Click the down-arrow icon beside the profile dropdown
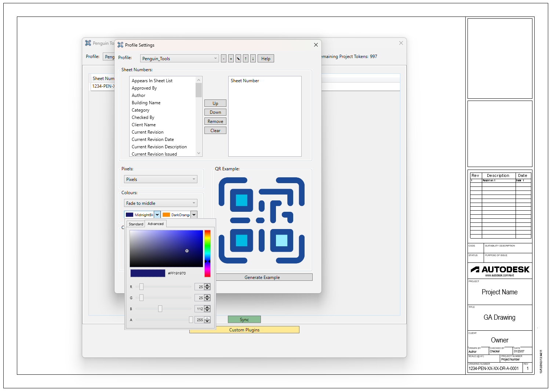The height and width of the screenshot is (392, 553). coord(253,59)
